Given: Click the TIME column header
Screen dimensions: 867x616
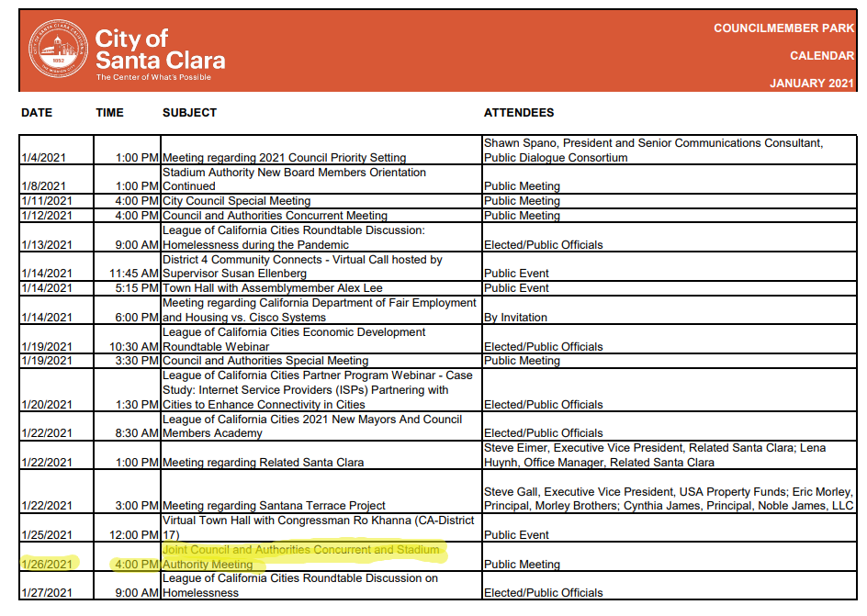Looking at the screenshot, I should pyautogui.click(x=109, y=113).
